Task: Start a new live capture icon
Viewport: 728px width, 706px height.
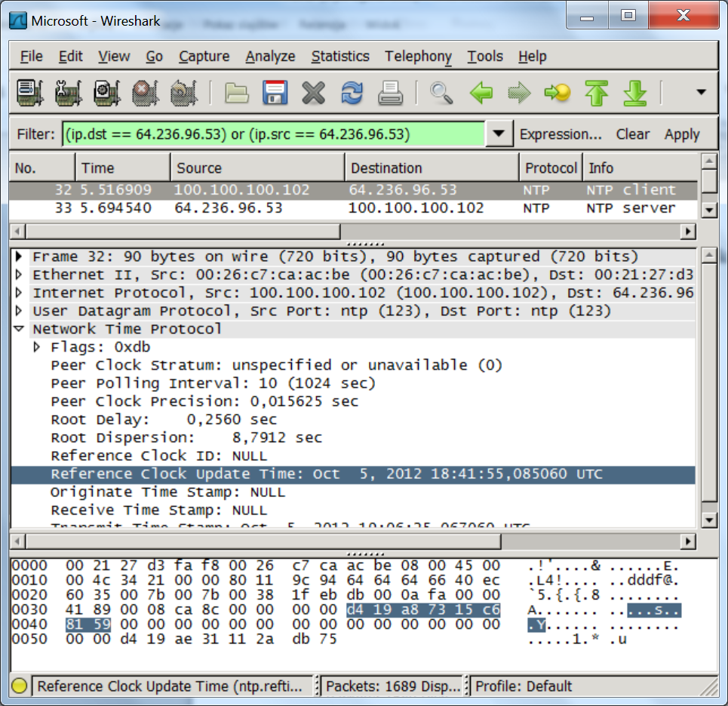Action: point(107,92)
